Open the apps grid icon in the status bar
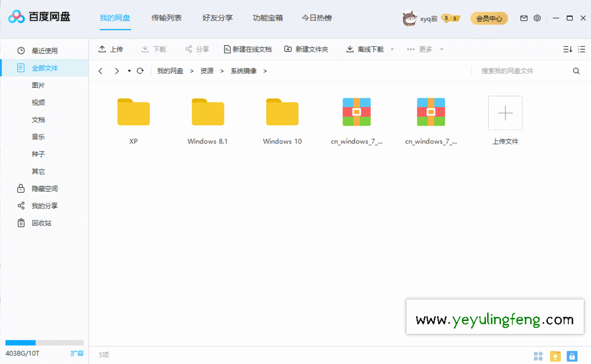The height and width of the screenshot is (364, 591). click(x=538, y=356)
